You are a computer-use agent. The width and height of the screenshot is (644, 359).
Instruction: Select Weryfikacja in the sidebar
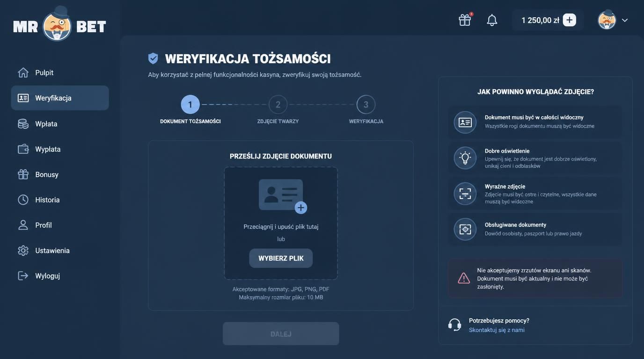pos(60,98)
